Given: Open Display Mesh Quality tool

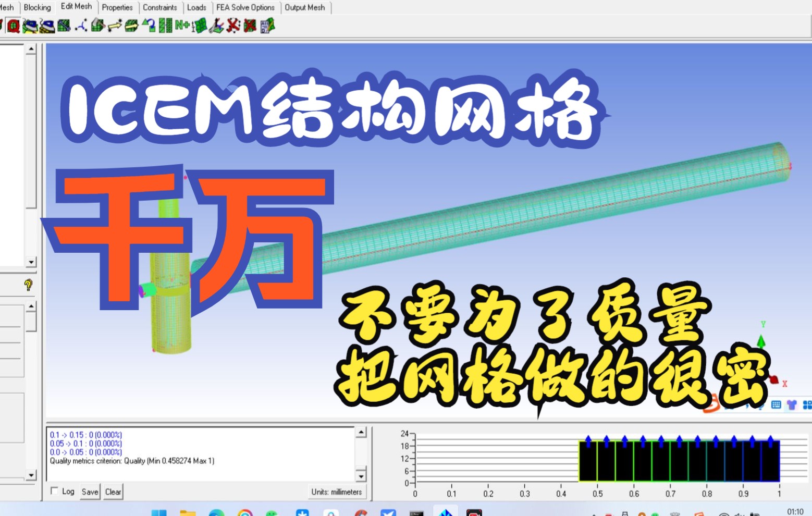Looking at the screenshot, I should pyautogui.click(x=14, y=26).
